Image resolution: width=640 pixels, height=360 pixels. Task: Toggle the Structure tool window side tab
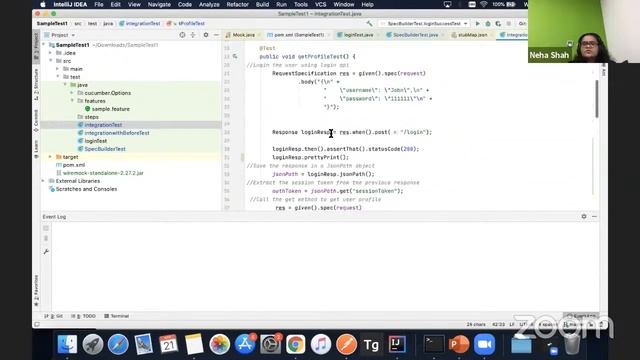point(36,84)
